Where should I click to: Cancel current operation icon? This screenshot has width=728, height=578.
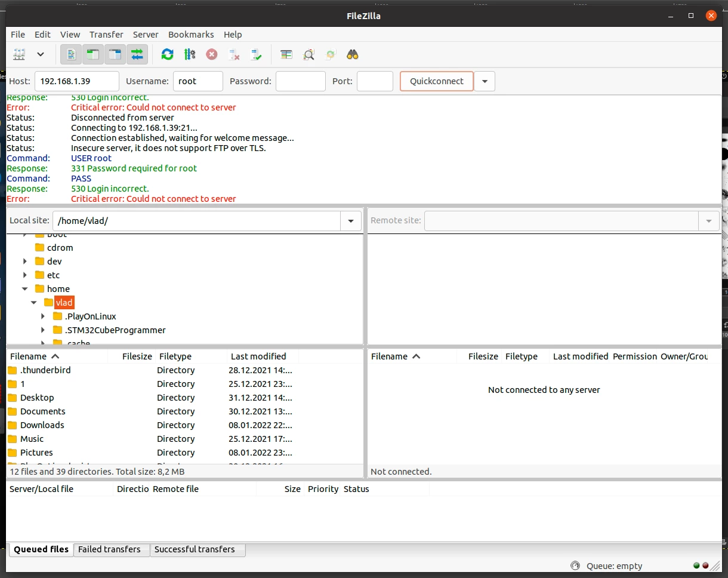212,54
